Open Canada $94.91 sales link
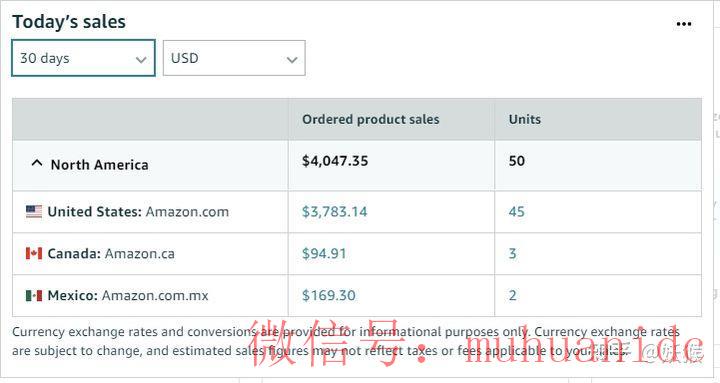Image resolution: width=720 pixels, height=383 pixels. (324, 253)
